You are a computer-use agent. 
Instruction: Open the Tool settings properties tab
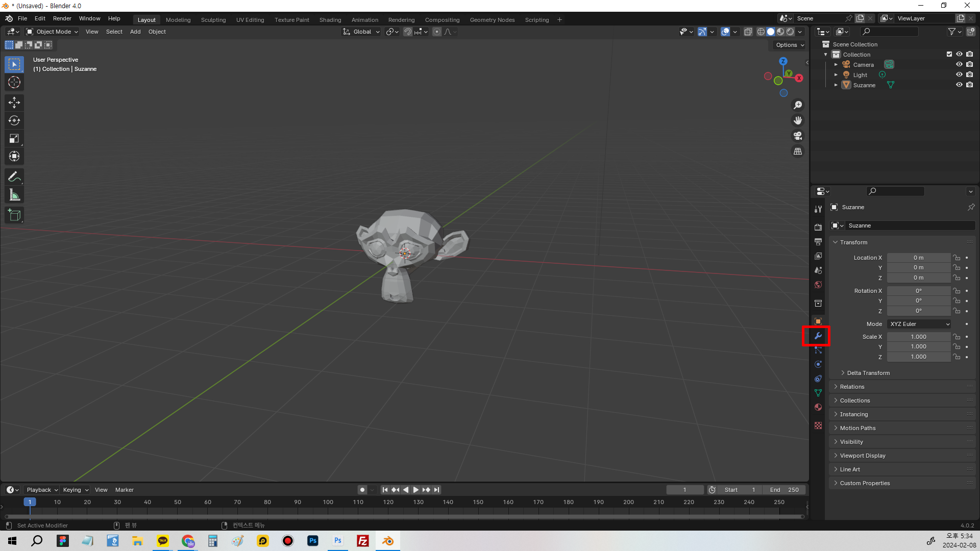pos(818,209)
